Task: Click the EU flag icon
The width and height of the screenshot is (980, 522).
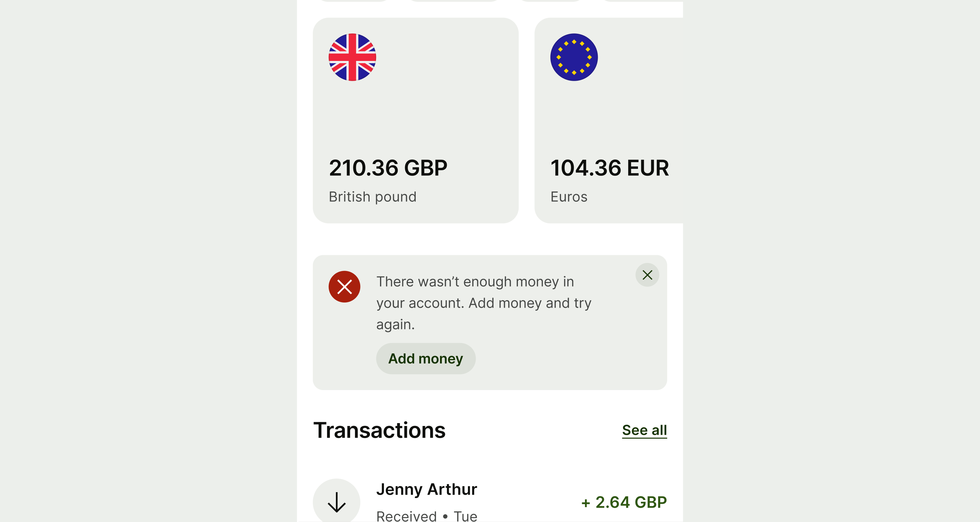Action: pyautogui.click(x=574, y=57)
